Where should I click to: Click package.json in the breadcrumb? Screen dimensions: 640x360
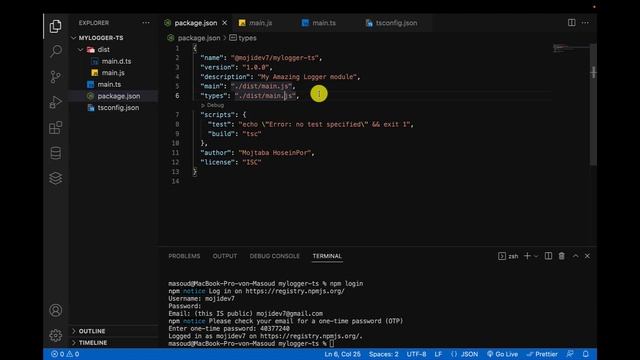[199, 38]
